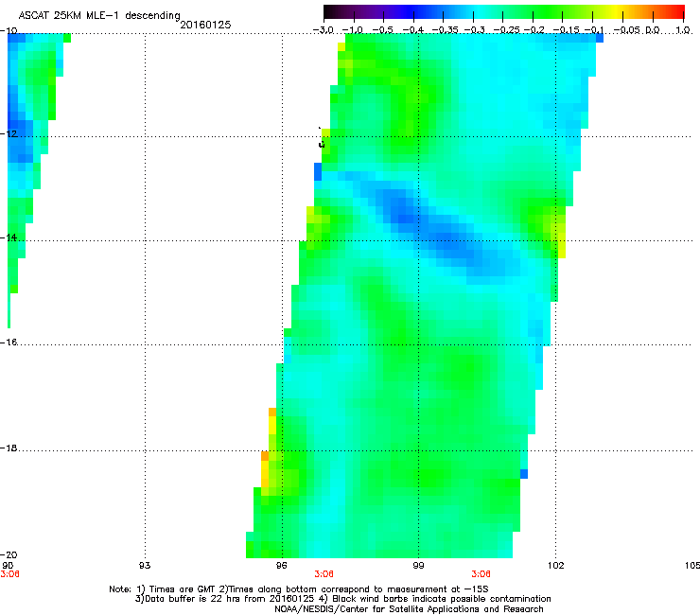700x615 pixels.
Task: Click the "1.0" color scale label
Action: (x=683, y=30)
